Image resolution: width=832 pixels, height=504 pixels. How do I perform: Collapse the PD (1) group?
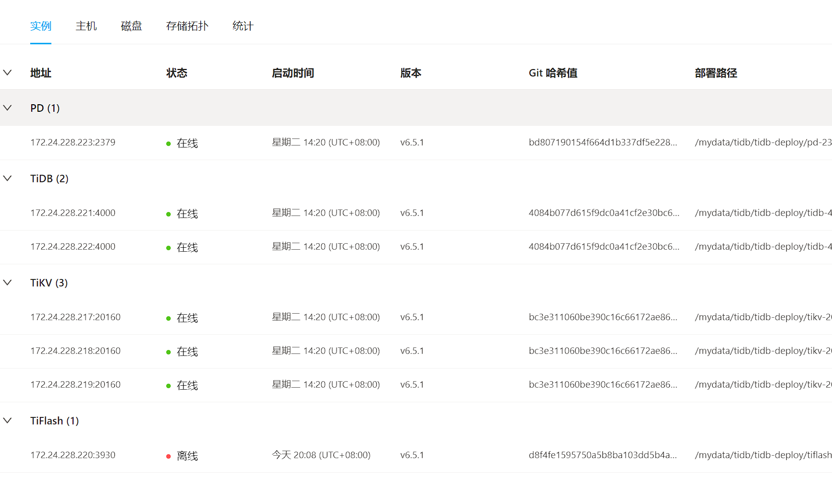8,108
